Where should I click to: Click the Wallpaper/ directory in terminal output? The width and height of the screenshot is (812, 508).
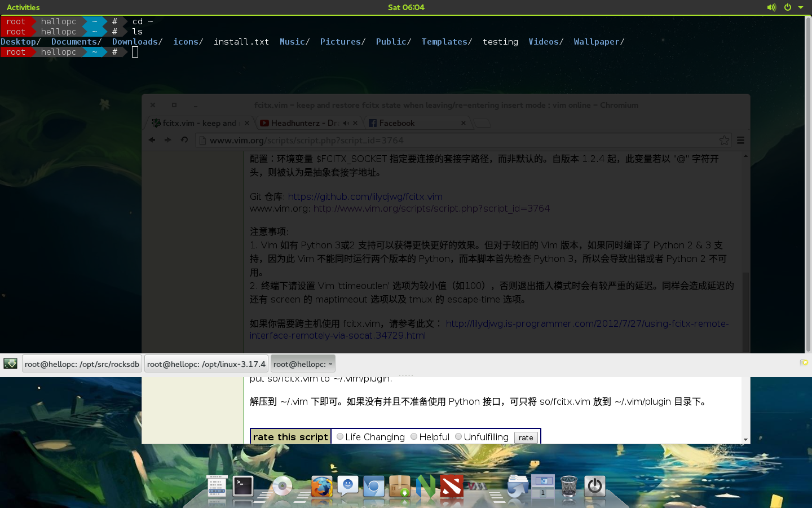click(599, 42)
